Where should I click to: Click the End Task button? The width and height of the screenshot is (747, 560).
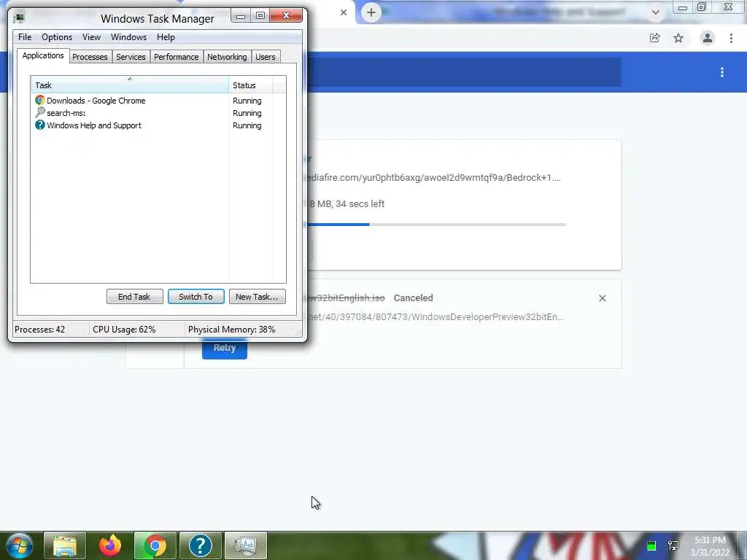click(x=134, y=297)
